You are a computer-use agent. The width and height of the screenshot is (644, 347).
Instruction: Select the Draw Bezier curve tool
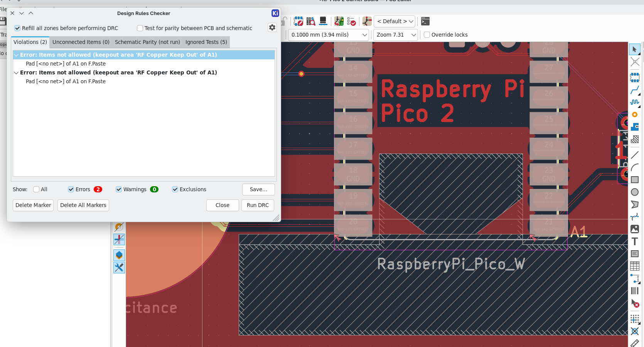[x=635, y=217]
